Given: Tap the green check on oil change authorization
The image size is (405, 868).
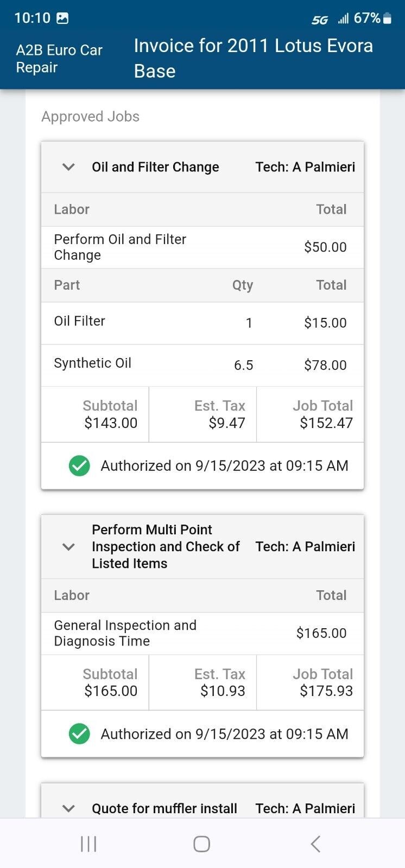Looking at the screenshot, I should tap(79, 466).
